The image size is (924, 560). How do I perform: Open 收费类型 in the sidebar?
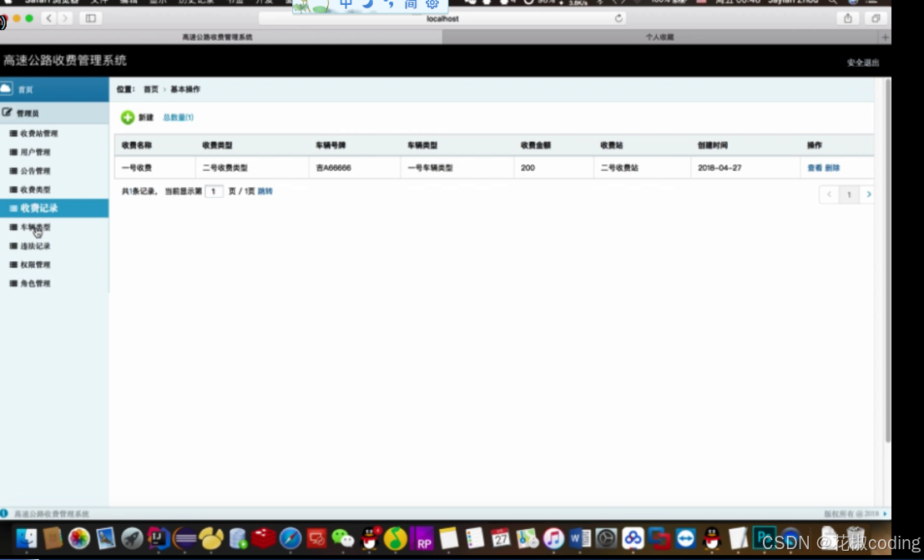pyautogui.click(x=35, y=189)
